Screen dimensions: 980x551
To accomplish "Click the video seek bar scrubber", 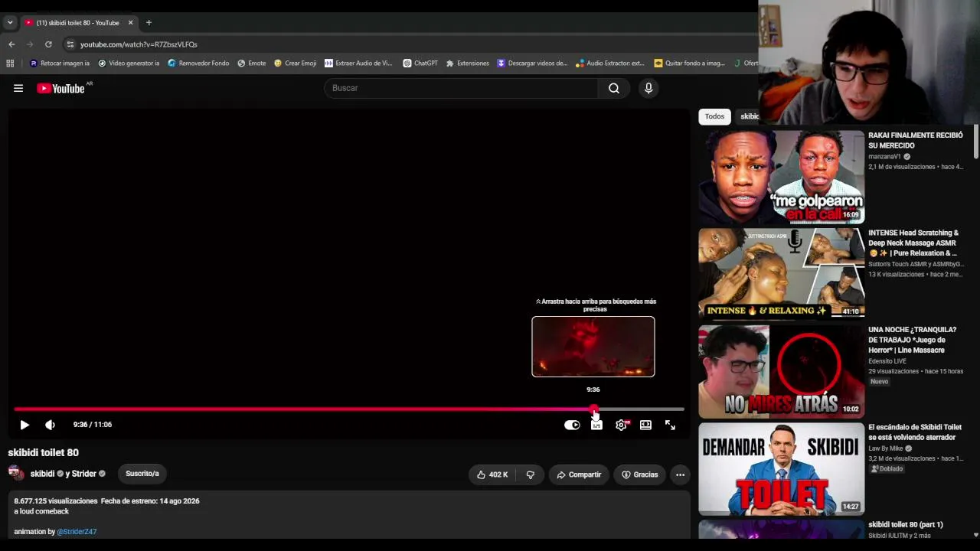I will pos(594,409).
